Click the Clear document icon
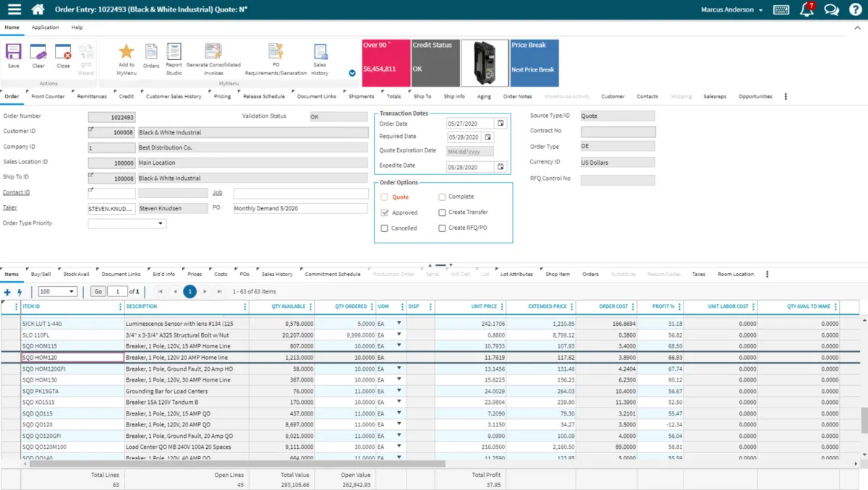 38,53
